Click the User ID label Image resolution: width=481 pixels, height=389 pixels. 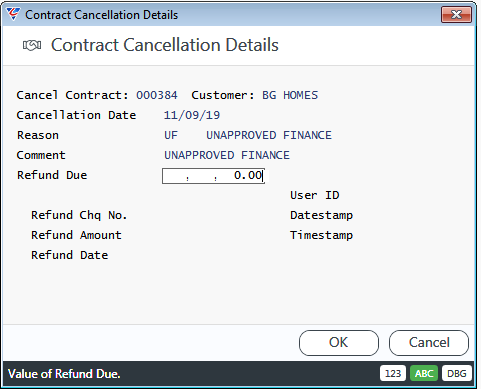coord(315,195)
